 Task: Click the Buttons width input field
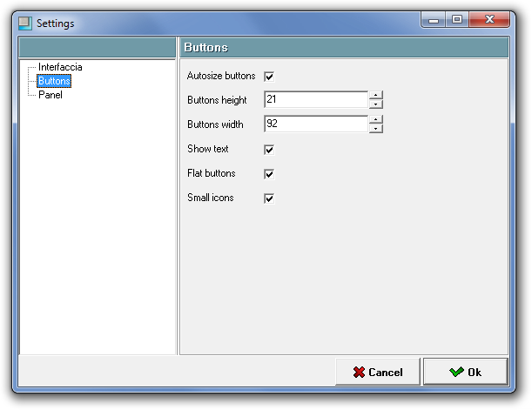(x=316, y=124)
